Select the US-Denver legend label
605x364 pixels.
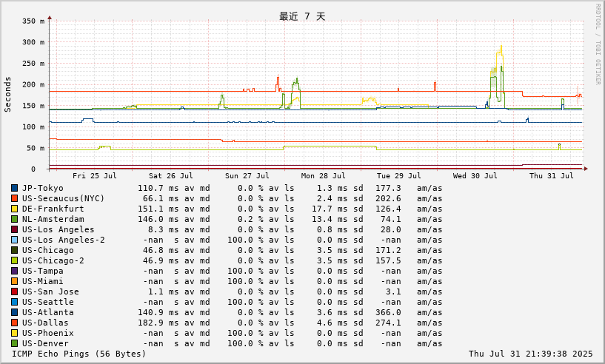click(45, 343)
